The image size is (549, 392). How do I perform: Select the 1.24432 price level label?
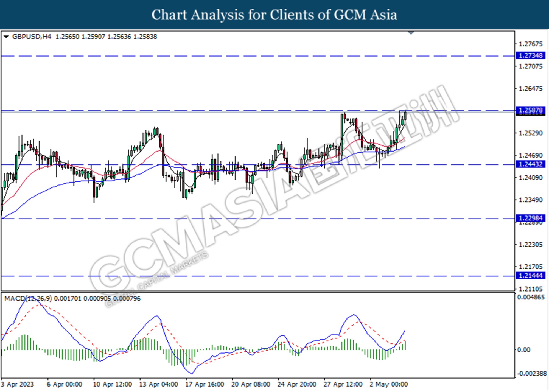pos(531,164)
